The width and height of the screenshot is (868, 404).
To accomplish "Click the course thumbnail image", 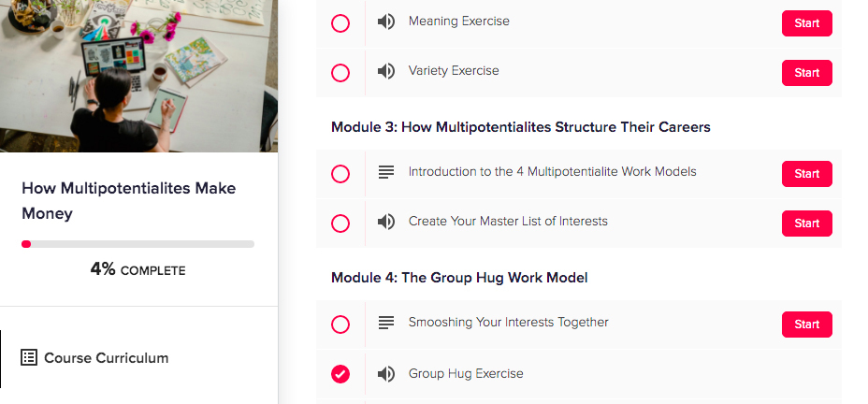I will [x=138, y=76].
